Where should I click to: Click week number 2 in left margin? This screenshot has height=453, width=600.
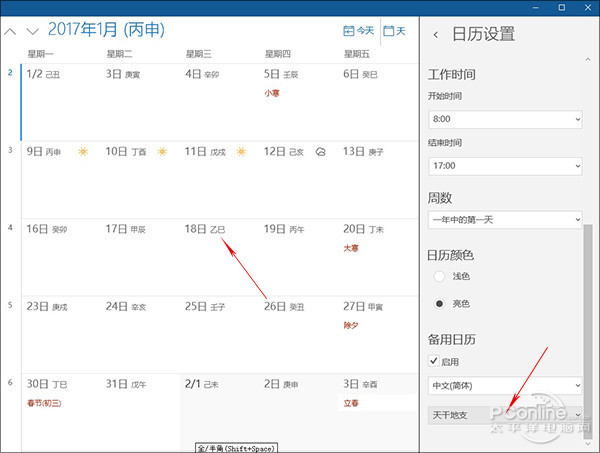tap(10, 72)
